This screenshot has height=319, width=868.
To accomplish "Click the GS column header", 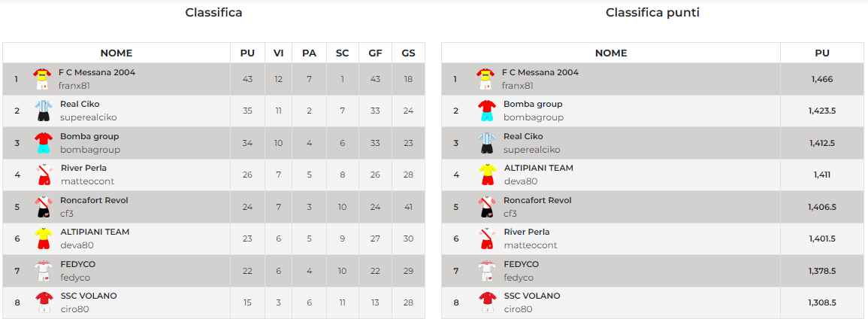I will pos(408,53).
